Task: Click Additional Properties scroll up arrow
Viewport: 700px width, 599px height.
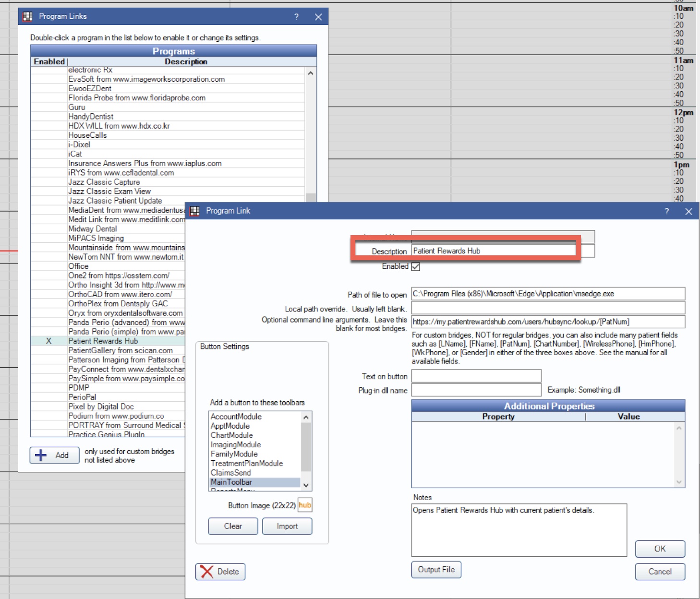Action: click(x=679, y=428)
